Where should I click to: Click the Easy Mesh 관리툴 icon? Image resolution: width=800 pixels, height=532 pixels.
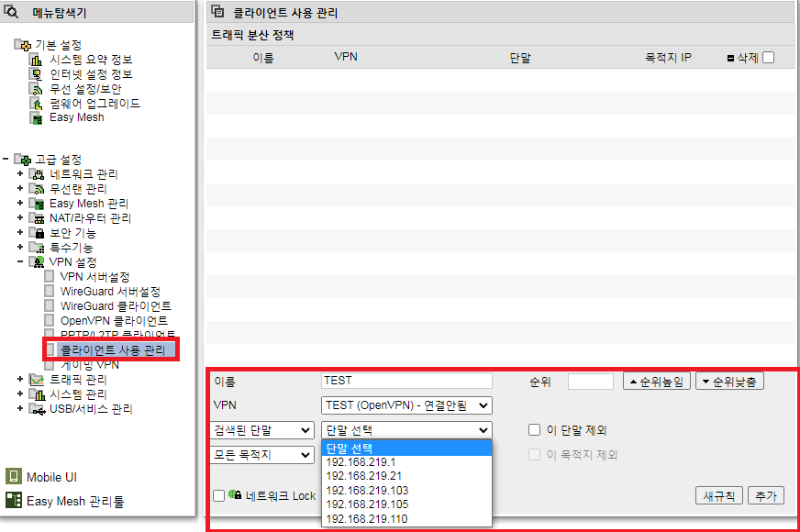click(x=13, y=501)
